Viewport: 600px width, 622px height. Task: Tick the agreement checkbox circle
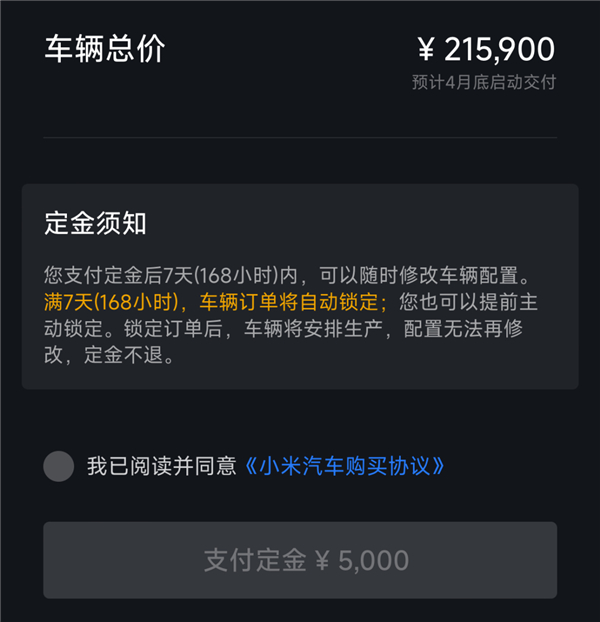click(59, 466)
